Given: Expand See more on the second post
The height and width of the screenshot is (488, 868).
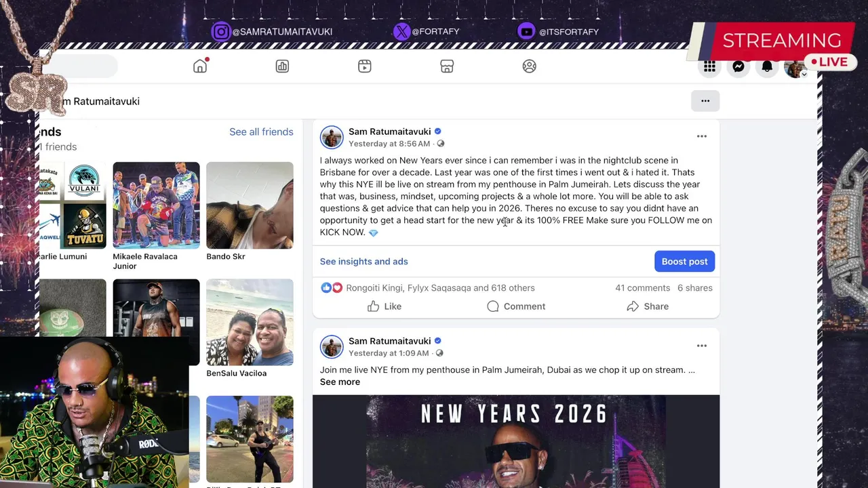Looking at the screenshot, I should (340, 382).
